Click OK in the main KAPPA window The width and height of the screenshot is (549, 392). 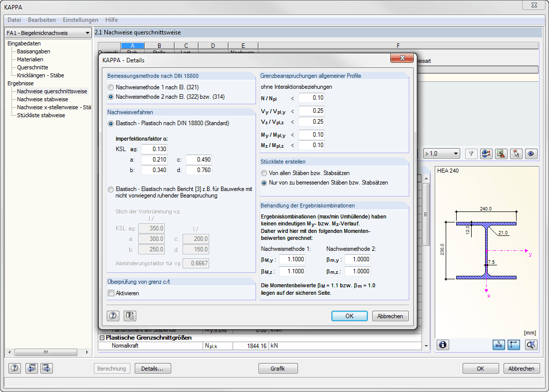(x=480, y=369)
